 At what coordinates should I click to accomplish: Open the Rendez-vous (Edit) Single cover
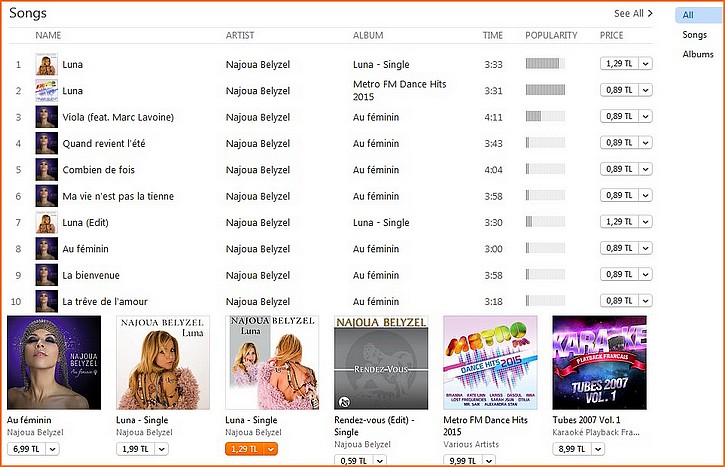[x=381, y=363]
